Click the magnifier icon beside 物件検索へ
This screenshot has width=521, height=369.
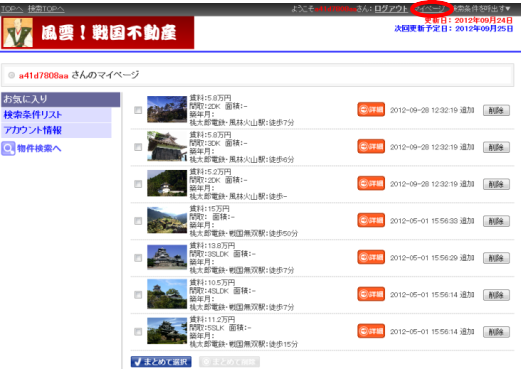point(8,148)
